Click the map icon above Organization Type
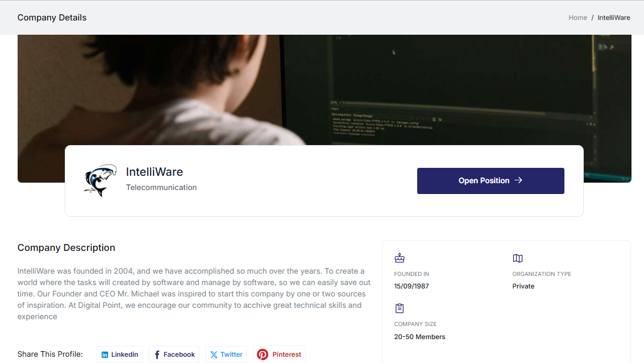The height and width of the screenshot is (363, 644). click(518, 258)
